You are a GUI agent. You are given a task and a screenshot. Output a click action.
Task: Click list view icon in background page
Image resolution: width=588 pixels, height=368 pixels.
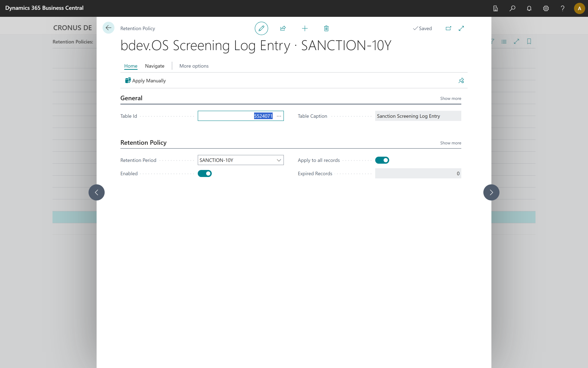pyautogui.click(x=504, y=41)
